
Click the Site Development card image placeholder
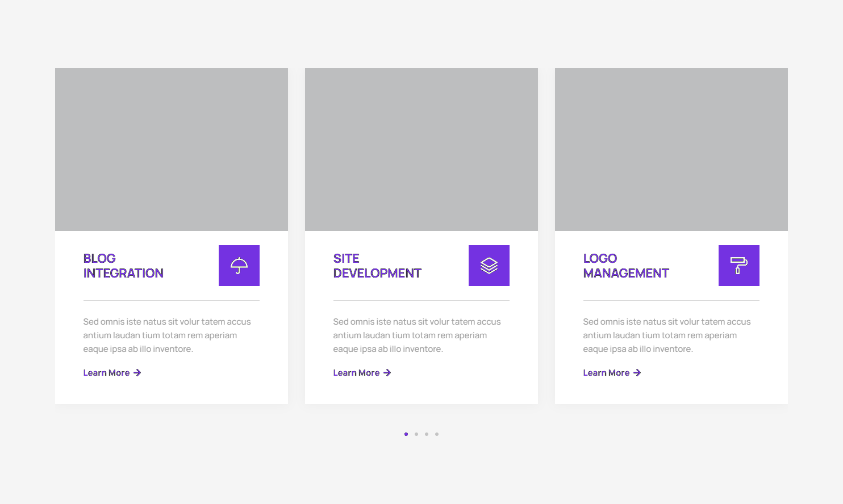(x=421, y=149)
